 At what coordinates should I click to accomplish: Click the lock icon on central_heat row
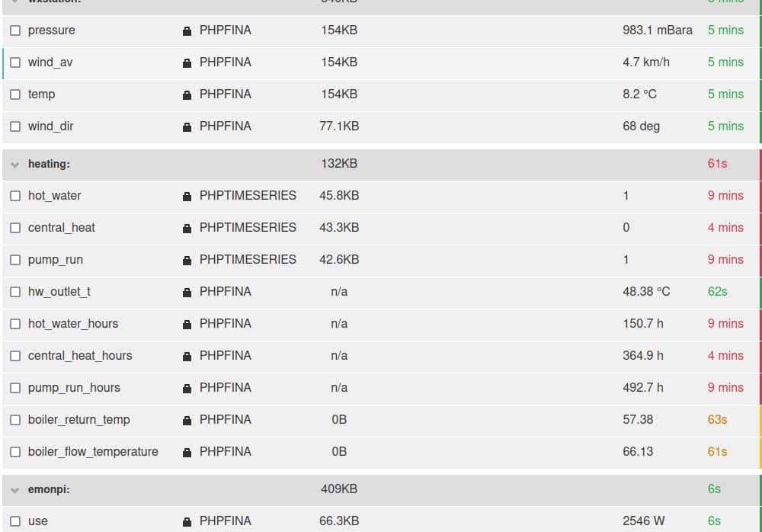pos(187,228)
